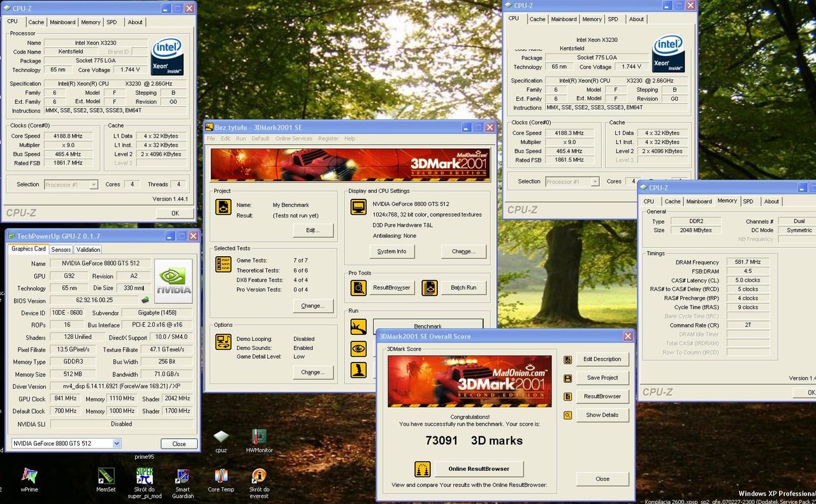Click the Benchmark run icon
The image size is (816, 504).
click(x=358, y=326)
